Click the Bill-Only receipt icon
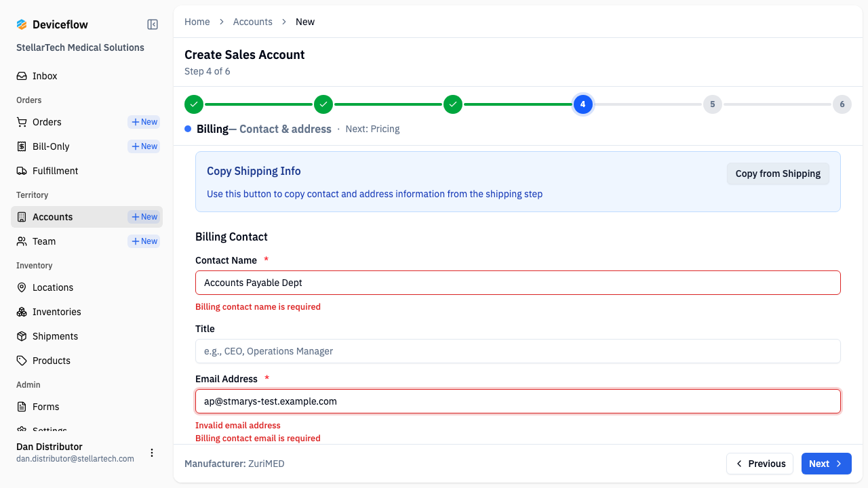This screenshot has width=868, height=488. point(22,146)
